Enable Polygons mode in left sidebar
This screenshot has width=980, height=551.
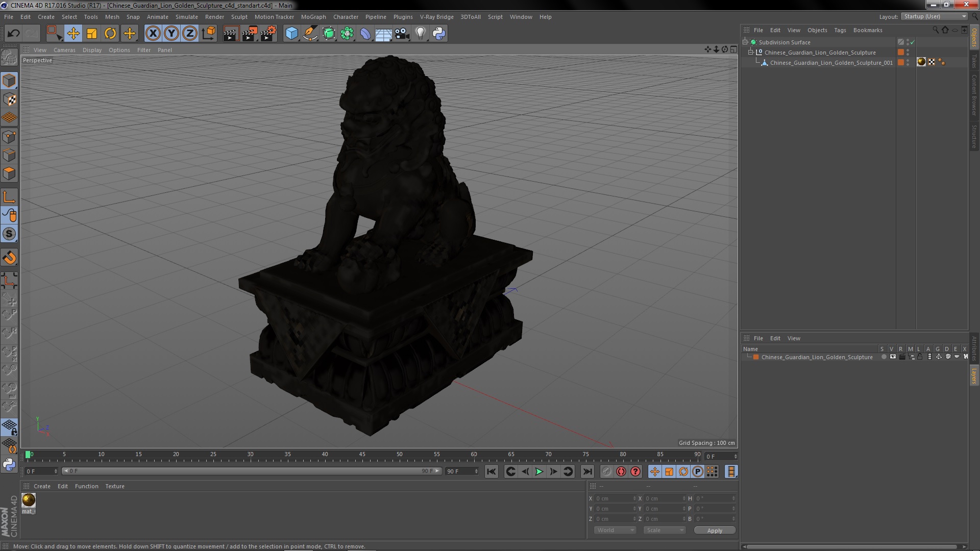tap(9, 173)
